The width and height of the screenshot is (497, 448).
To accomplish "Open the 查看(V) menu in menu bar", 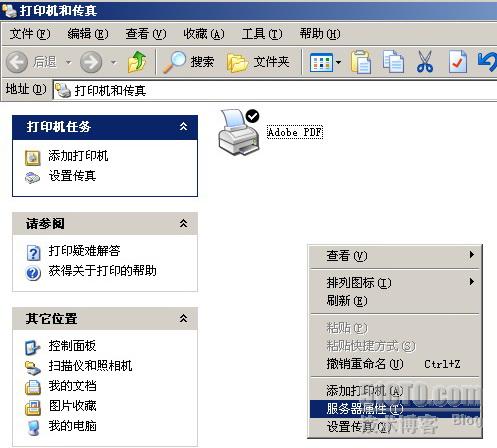I will pos(146,34).
